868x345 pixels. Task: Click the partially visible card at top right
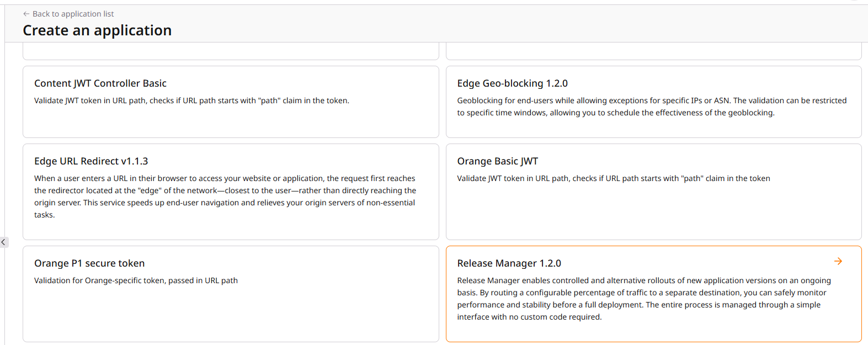653,54
